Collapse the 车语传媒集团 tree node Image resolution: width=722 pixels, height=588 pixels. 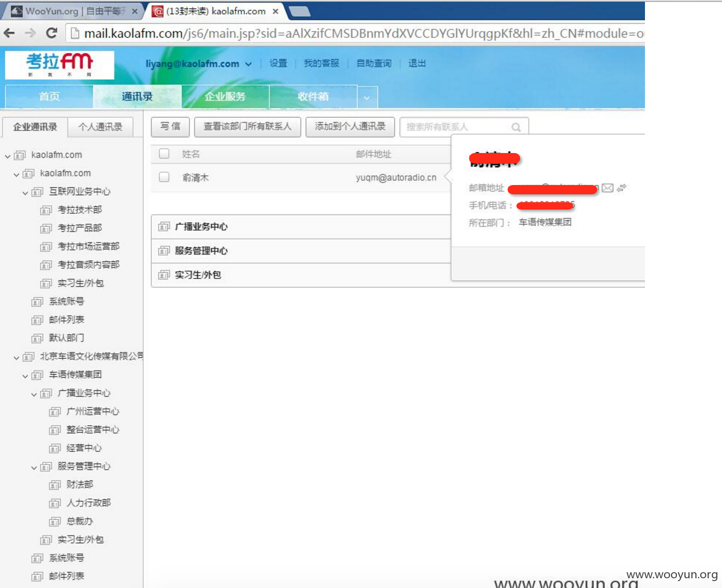coord(25,376)
